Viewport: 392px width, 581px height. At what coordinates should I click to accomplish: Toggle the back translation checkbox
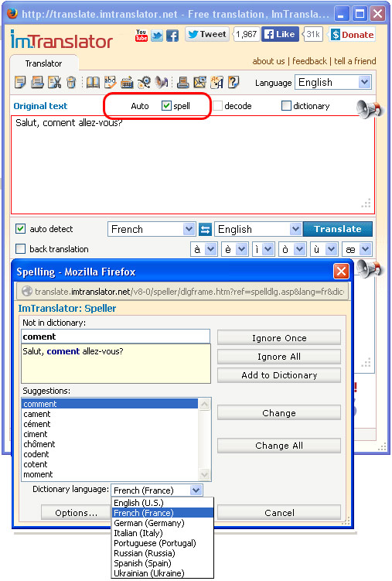[x=20, y=248]
